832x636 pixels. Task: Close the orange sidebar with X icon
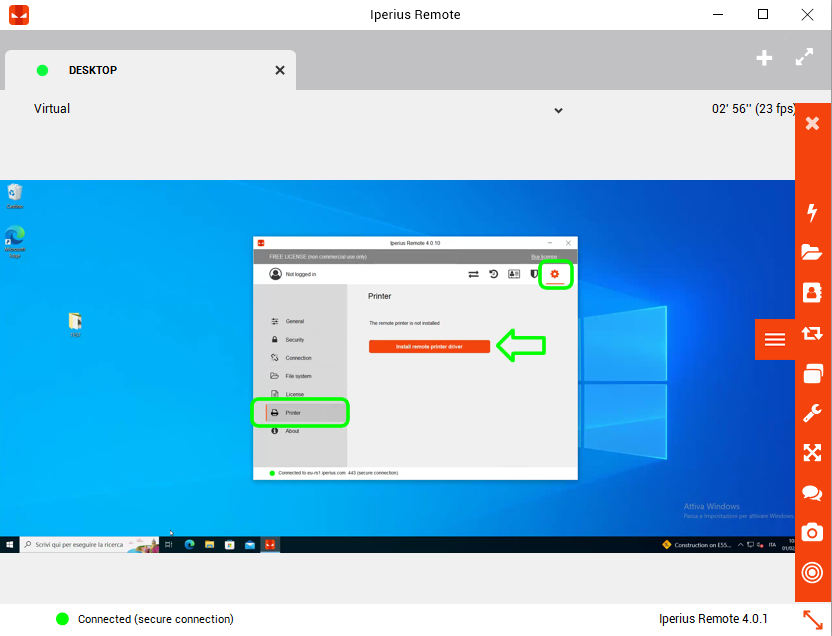812,124
